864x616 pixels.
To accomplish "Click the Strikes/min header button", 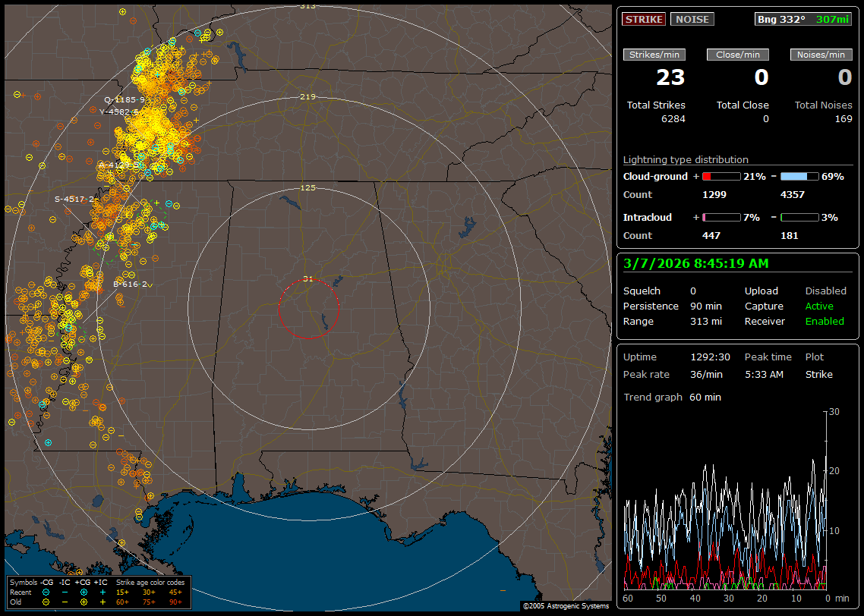I will [x=654, y=55].
